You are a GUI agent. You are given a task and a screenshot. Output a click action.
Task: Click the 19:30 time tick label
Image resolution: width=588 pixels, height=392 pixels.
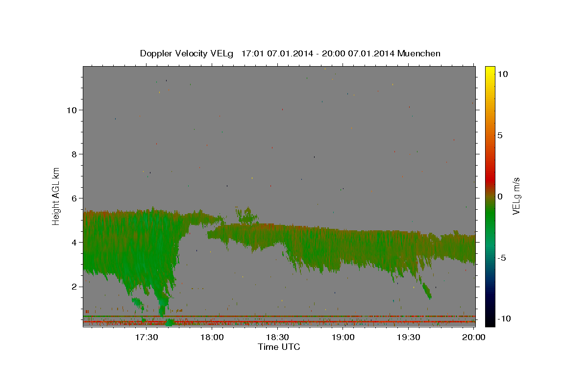point(409,337)
